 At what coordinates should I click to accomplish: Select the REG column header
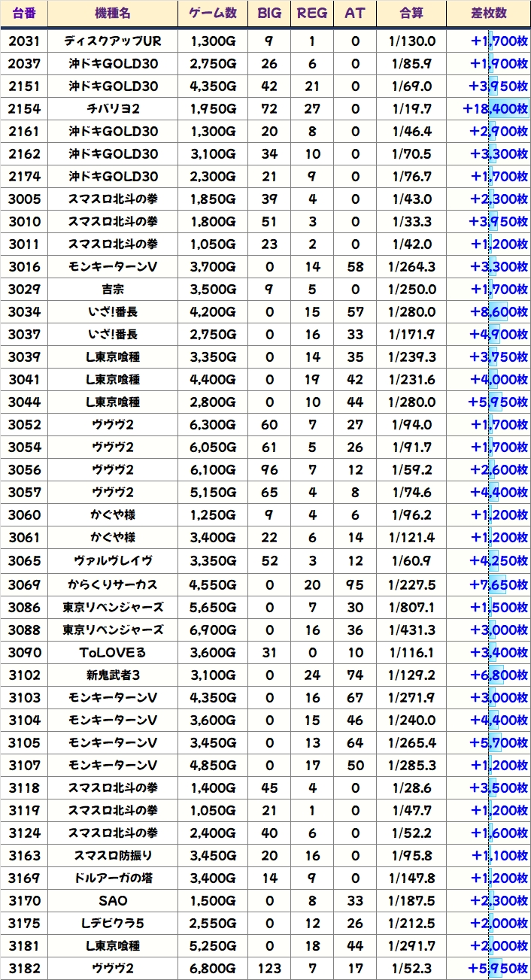tap(312, 14)
